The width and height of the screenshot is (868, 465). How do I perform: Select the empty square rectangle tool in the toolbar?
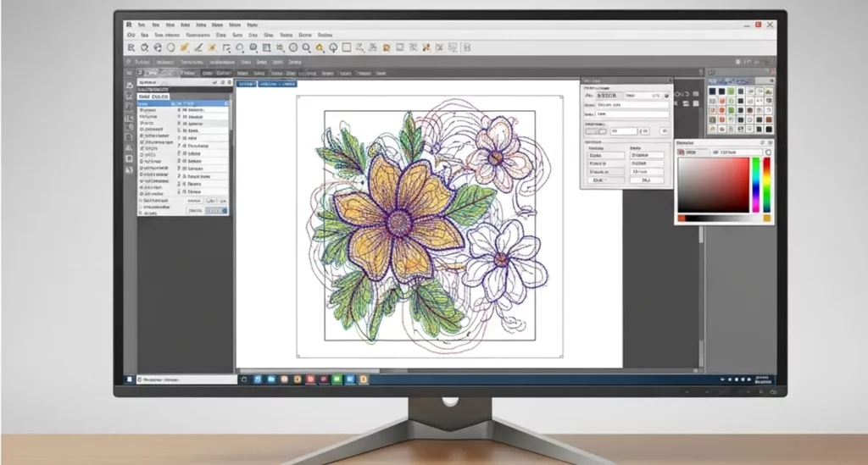pos(347,47)
